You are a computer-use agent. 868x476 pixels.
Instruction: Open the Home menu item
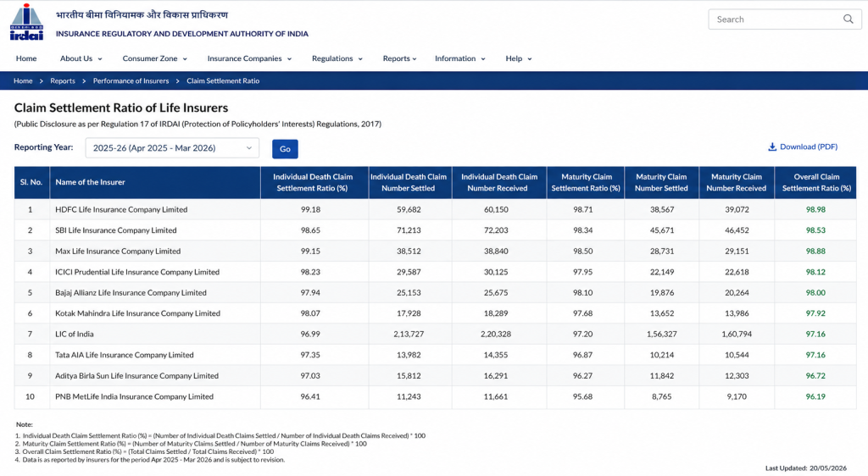(x=26, y=58)
